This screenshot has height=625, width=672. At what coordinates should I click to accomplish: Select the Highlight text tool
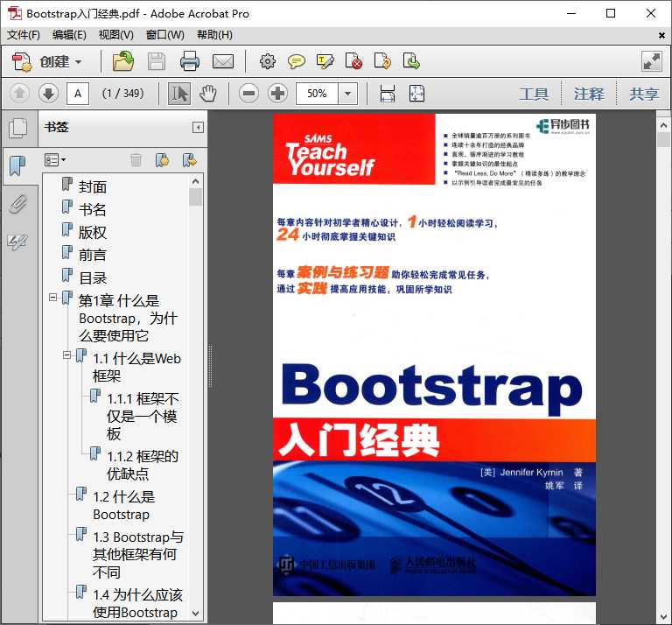(325, 62)
